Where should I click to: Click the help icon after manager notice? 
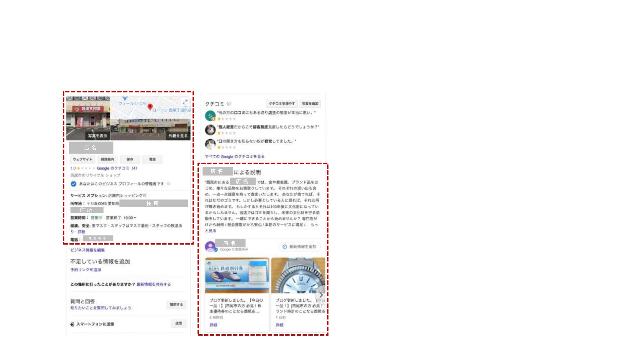coord(169,184)
